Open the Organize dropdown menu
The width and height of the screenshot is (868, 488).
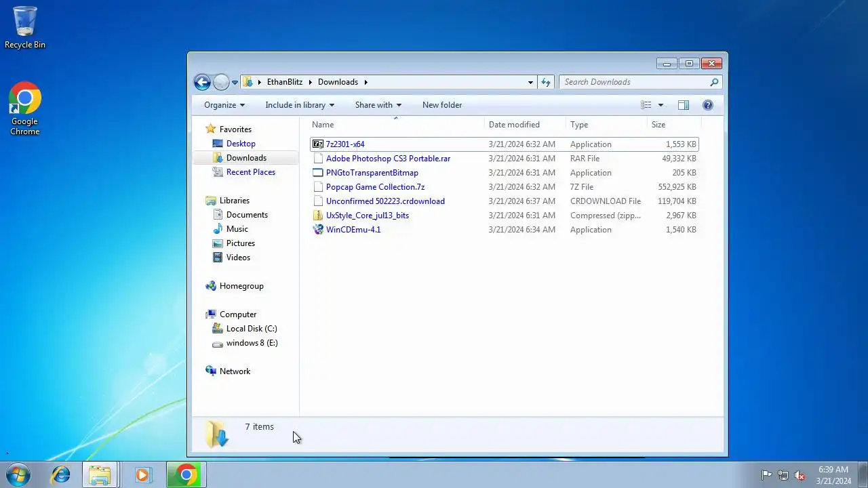(x=224, y=105)
